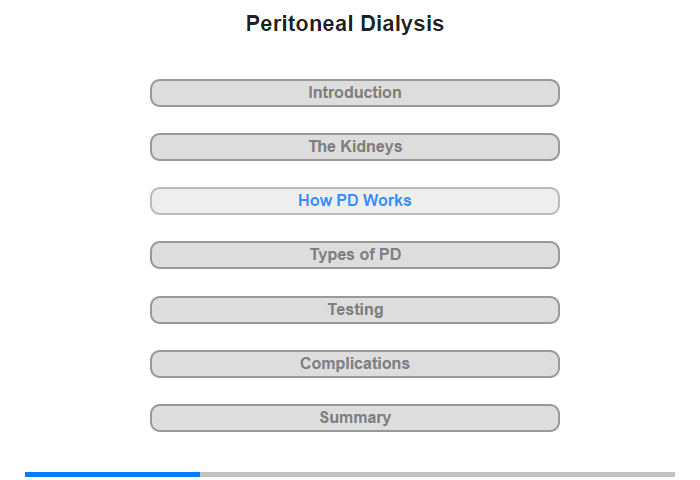Click the blue "How PD Works" text

[x=354, y=201]
